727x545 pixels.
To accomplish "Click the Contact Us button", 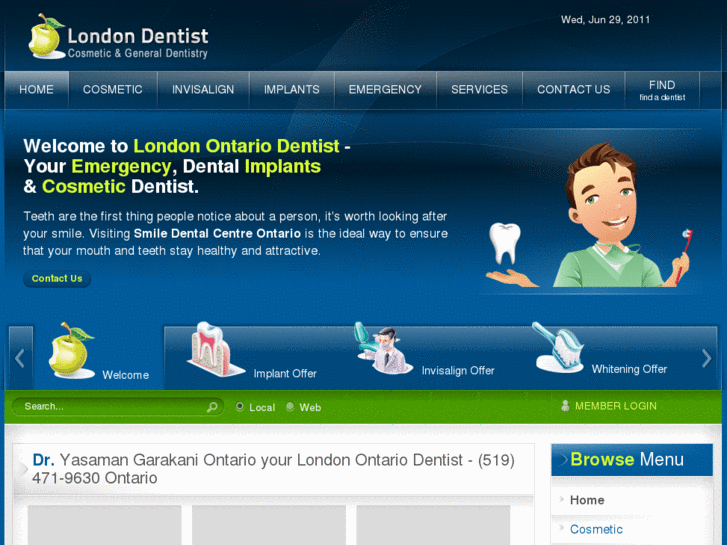I will (57, 278).
